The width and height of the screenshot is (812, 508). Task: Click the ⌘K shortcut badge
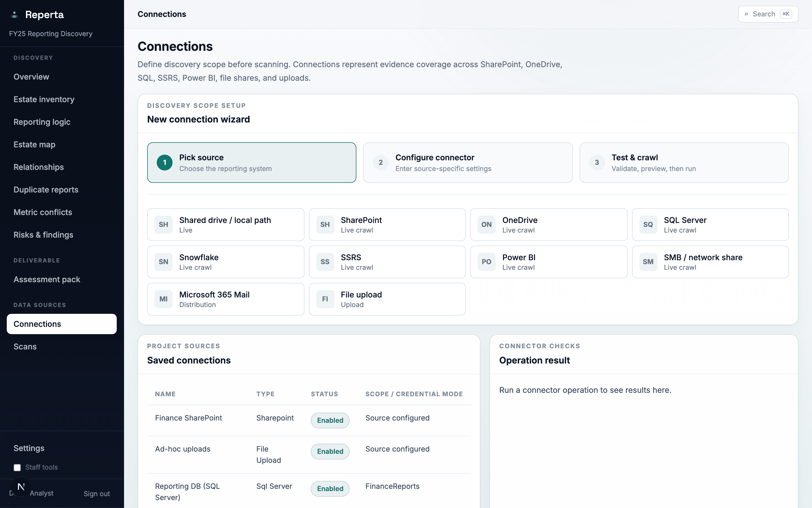[786, 14]
